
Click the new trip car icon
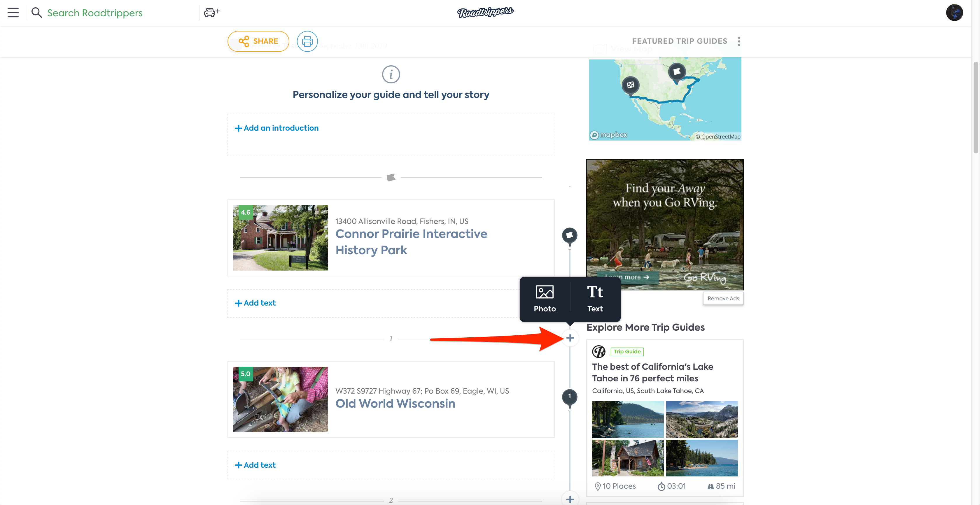point(212,13)
